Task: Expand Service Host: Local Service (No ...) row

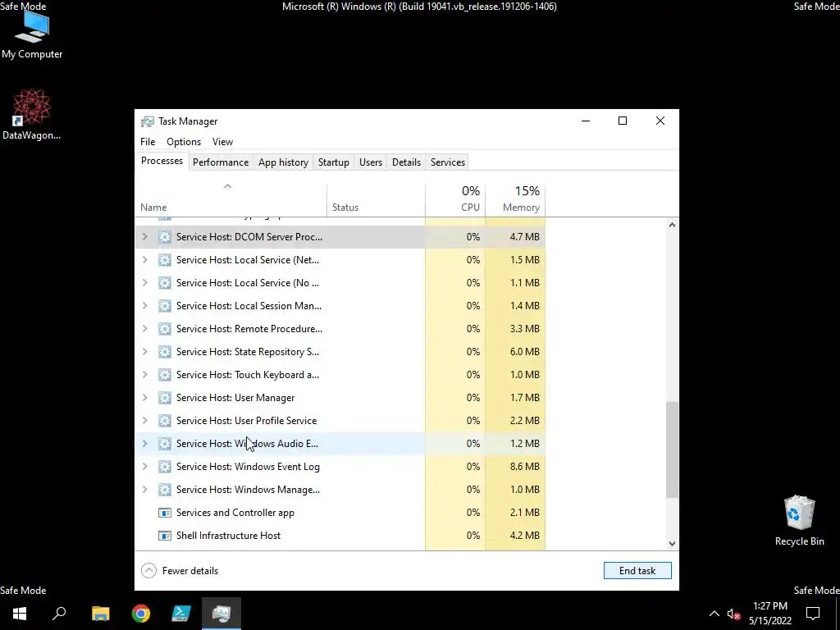Action: pos(144,283)
